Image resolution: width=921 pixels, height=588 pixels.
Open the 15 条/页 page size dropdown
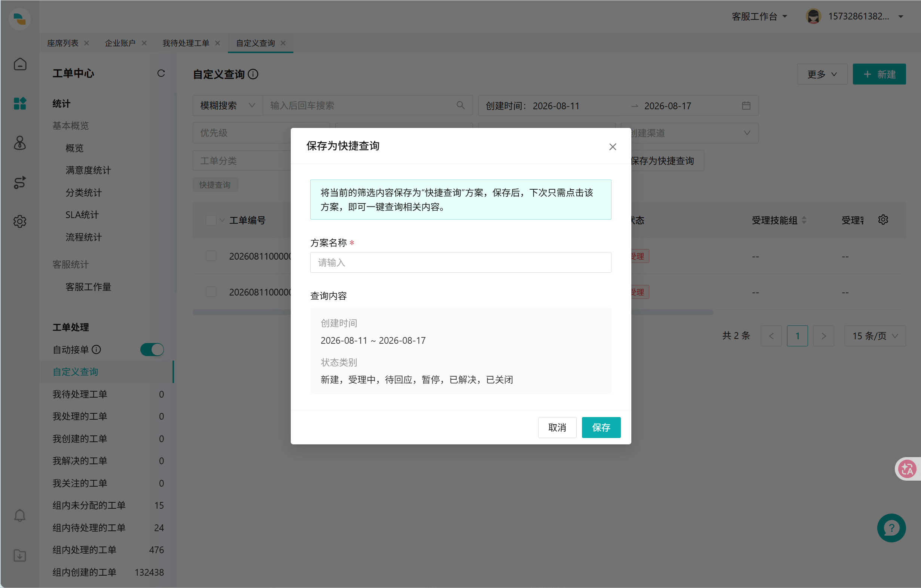(x=875, y=336)
